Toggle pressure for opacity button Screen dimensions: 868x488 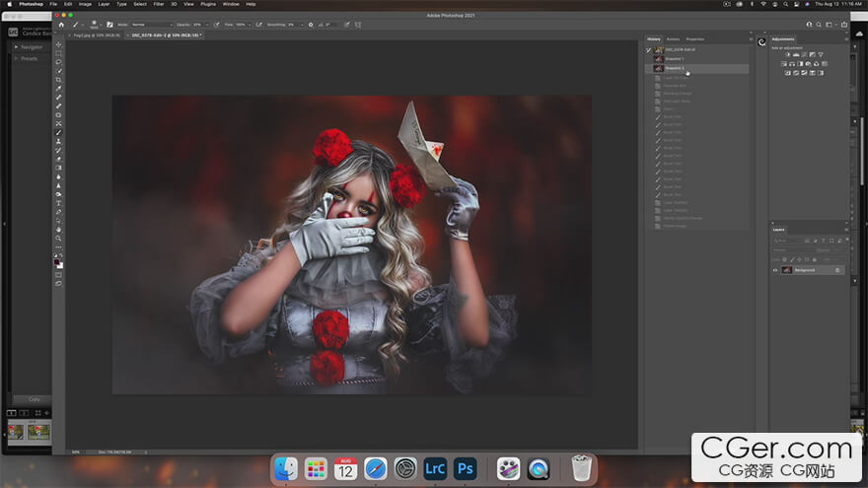click(x=216, y=25)
